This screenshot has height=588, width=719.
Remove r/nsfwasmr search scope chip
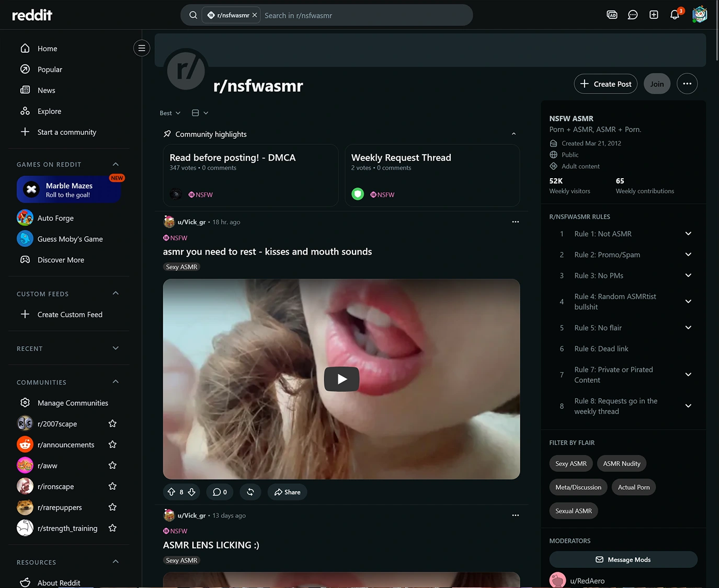(255, 15)
